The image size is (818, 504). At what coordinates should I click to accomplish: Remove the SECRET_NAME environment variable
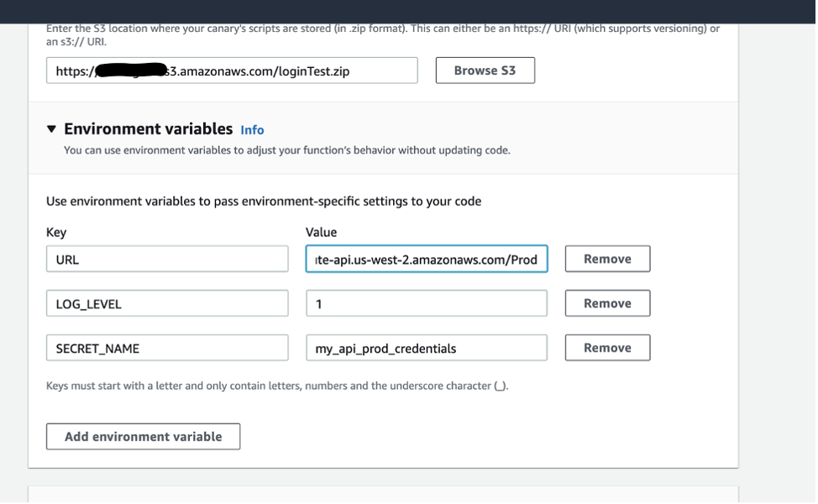pos(607,347)
